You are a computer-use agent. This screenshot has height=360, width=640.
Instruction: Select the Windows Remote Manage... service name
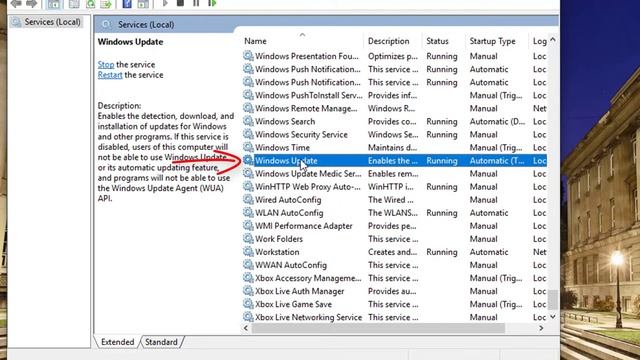coord(306,108)
